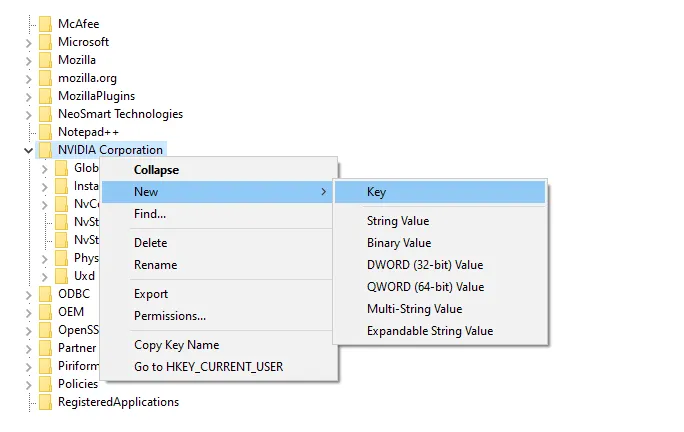Open Permissions... from context menu
This screenshot has width=684, height=432.
(219, 316)
